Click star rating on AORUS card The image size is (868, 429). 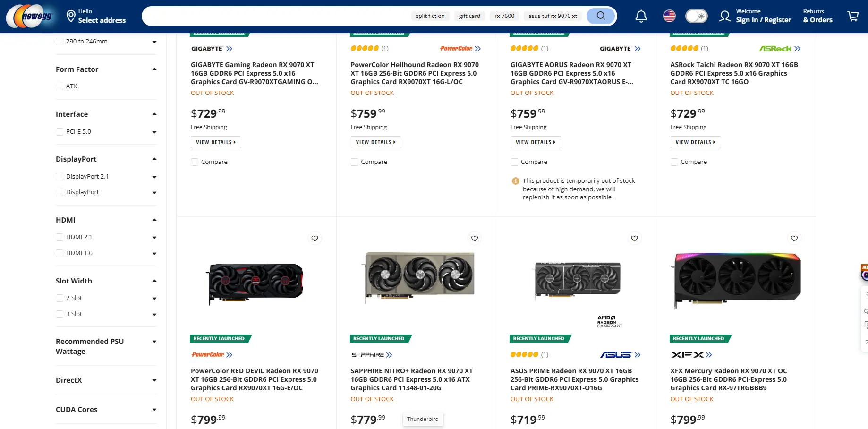tap(524, 48)
